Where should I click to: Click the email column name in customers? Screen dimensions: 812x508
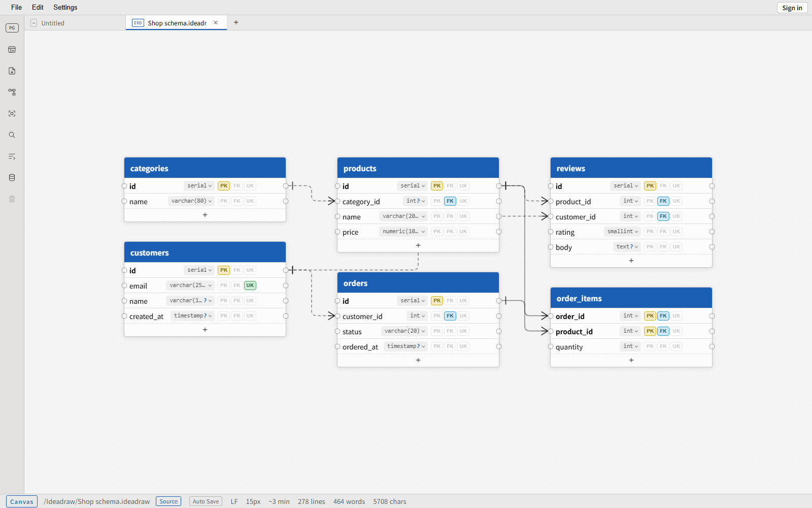coord(138,286)
